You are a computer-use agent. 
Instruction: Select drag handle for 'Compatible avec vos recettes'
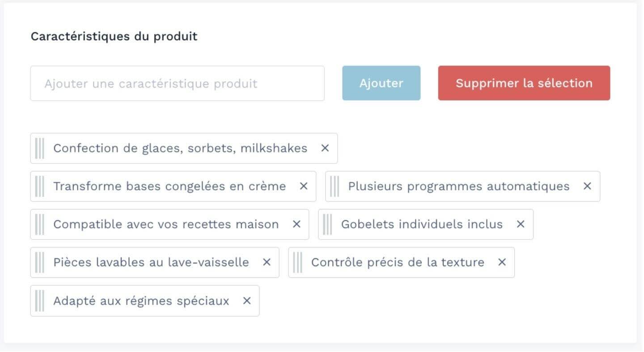40,224
